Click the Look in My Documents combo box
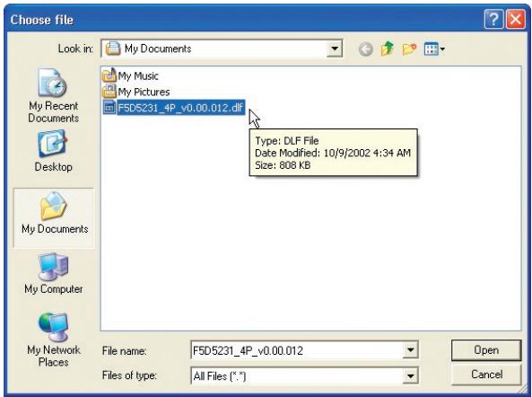532x397 pixels. click(x=222, y=49)
